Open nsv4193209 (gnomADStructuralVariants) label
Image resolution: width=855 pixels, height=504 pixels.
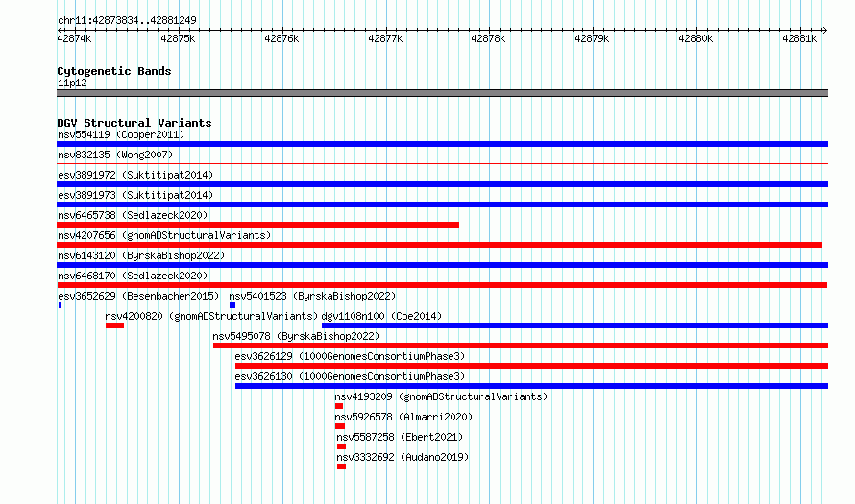(x=441, y=396)
